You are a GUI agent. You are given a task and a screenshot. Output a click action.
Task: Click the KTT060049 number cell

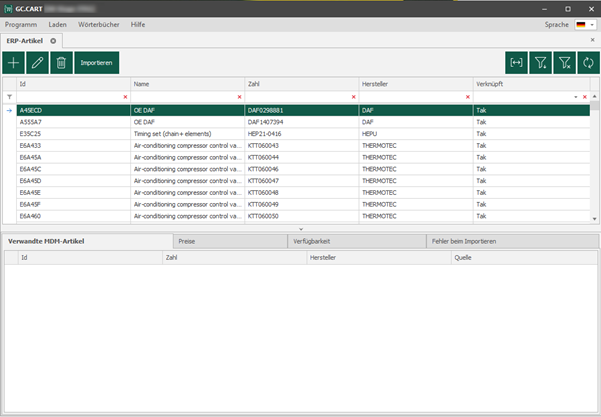[302, 204]
